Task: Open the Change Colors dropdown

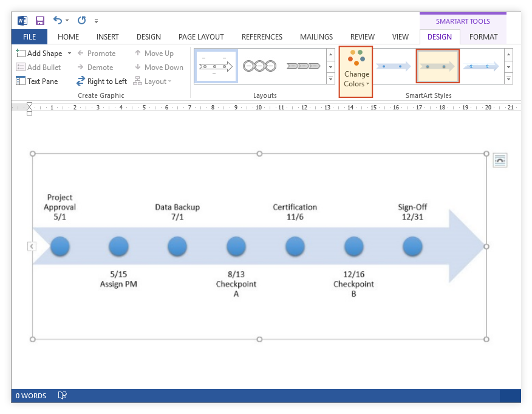Action: click(x=356, y=72)
